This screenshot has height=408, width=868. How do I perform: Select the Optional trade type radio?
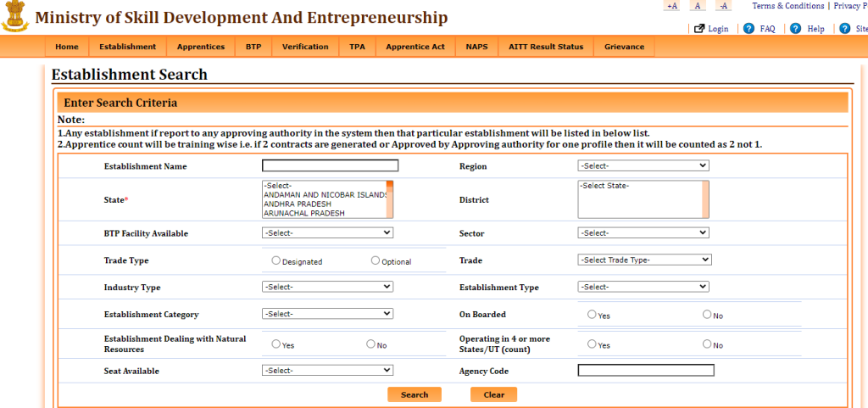point(376,260)
